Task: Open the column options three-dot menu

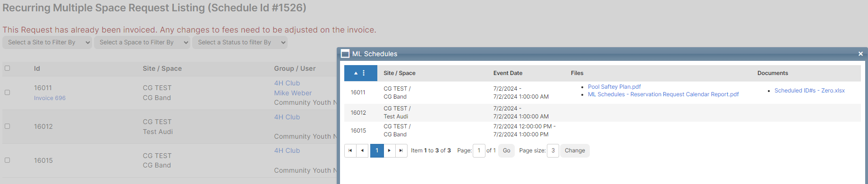Action: tap(364, 73)
